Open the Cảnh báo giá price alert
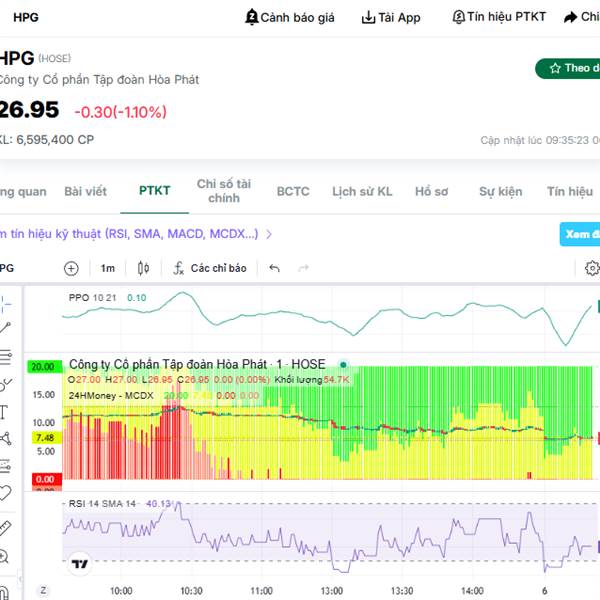The height and width of the screenshot is (600, 600). tap(289, 17)
